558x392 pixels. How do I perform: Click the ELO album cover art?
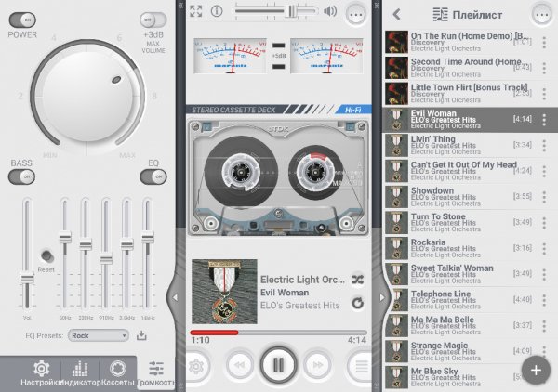(x=224, y=292)
